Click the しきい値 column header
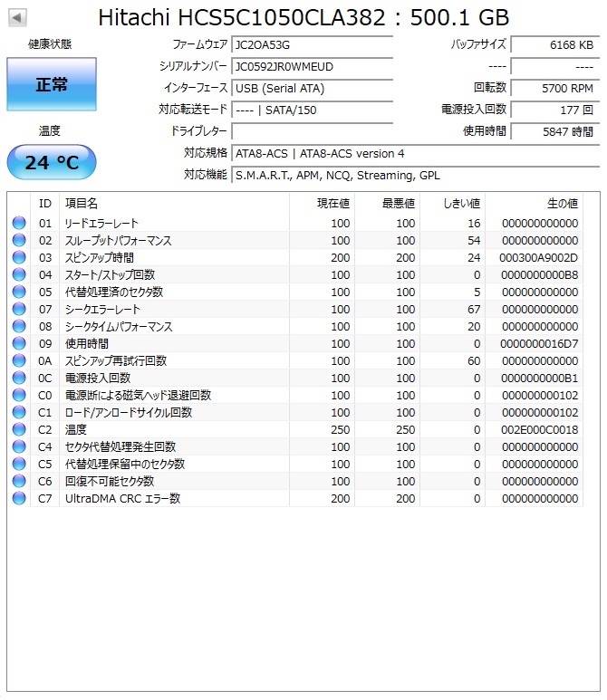The height and width of the screenshot is (700, 607). [x=452, y=204]
